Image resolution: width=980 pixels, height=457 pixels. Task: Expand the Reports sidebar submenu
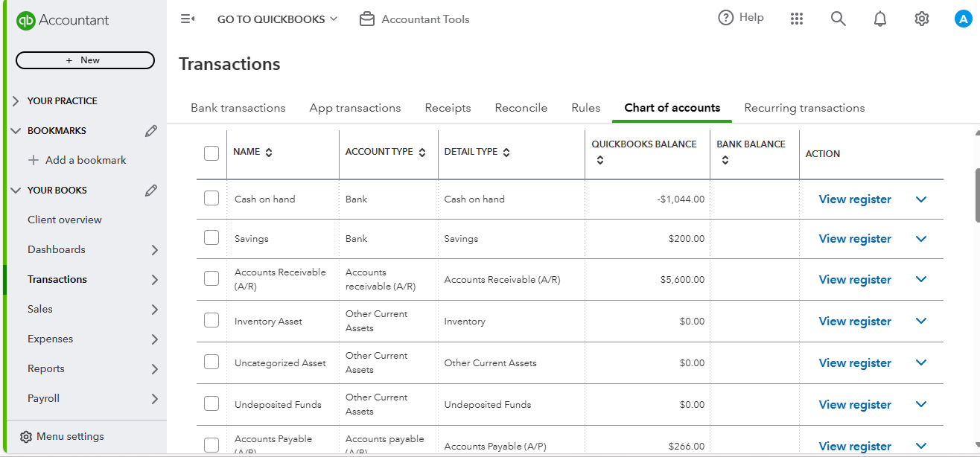pos(155,369)
